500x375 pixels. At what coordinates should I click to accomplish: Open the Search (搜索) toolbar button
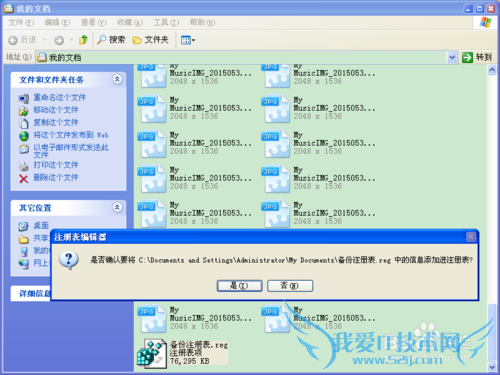[x=111, y=40]
